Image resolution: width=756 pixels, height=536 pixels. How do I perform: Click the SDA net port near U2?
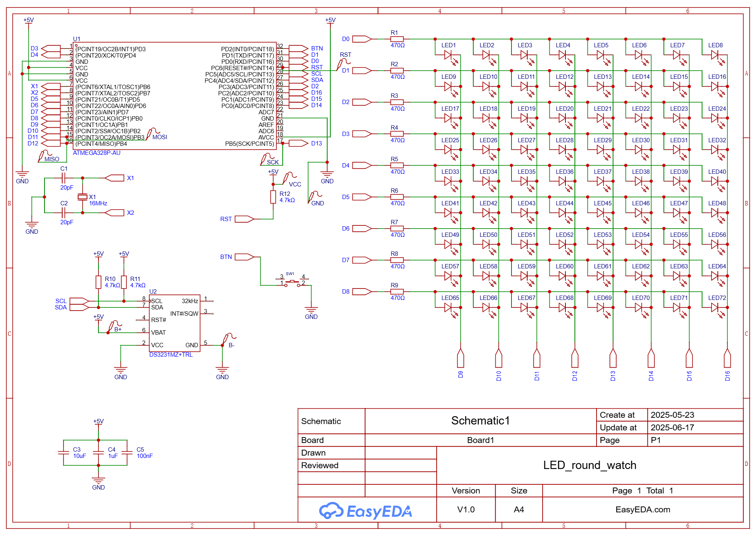click(80, 307)
